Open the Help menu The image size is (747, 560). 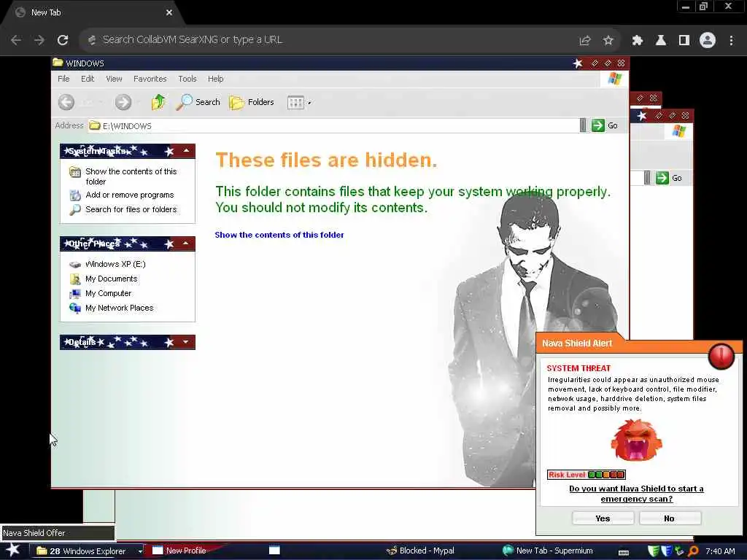click(x=215, y=79)
